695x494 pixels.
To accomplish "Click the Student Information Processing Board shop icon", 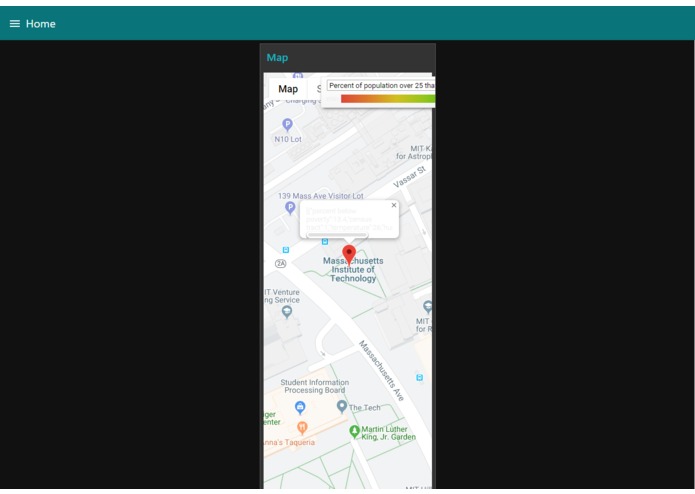I will [x=300, y=408].
